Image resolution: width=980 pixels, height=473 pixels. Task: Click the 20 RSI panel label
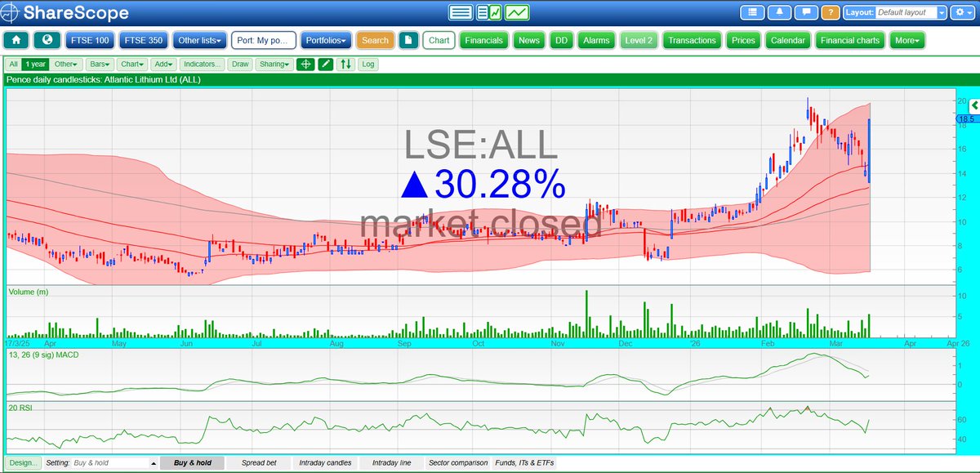(20, 407)
